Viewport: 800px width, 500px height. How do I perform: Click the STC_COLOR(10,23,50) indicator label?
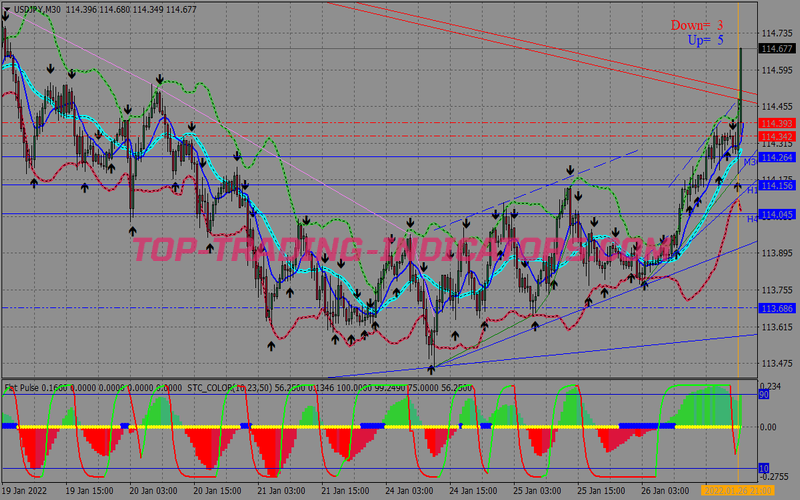pyautogui.click(x=230, y=388)
